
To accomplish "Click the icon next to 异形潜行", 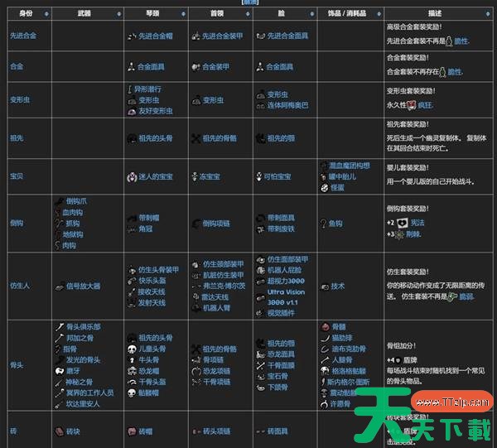I will (x=130, y=89).
